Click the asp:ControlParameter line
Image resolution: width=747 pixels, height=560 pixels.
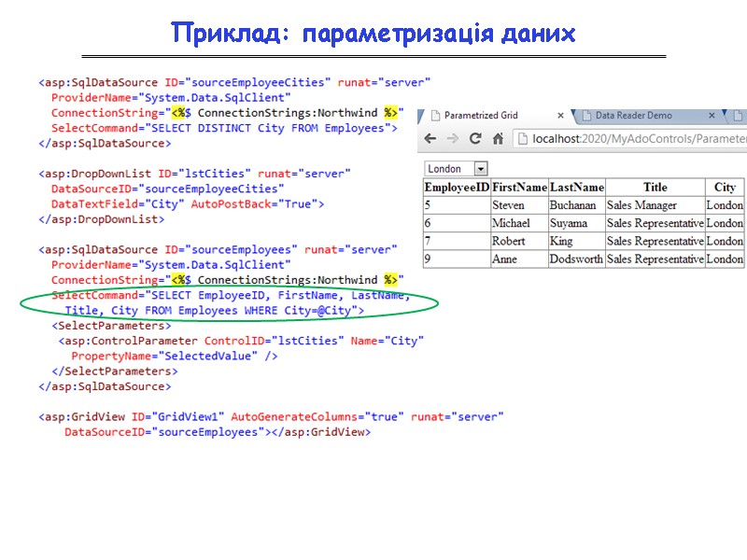point(241,341)
